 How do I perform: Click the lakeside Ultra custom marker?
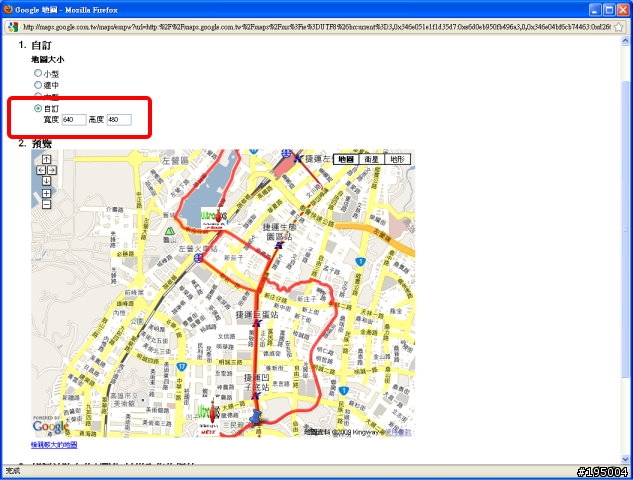(x=215, y=218)
